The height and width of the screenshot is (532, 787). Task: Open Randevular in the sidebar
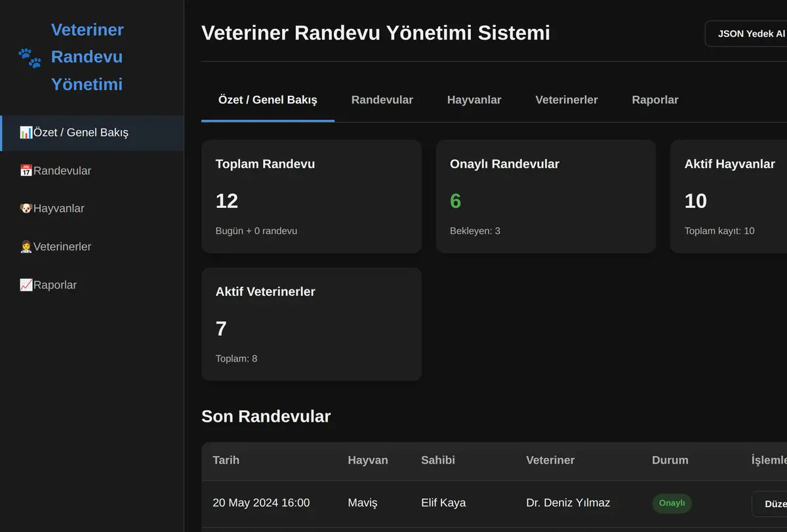pos(92,171)
